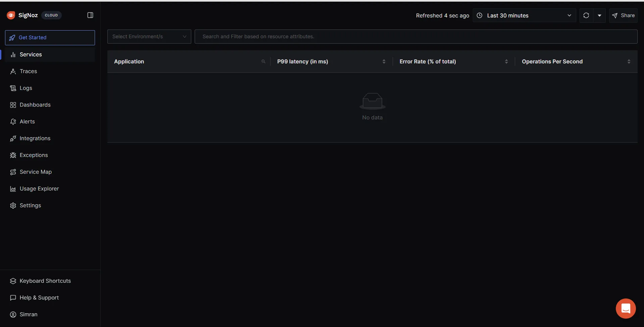This screenshot has height=327, width=644.
Task: Open the Intercom chat bubble
Action: click(626, 309)
